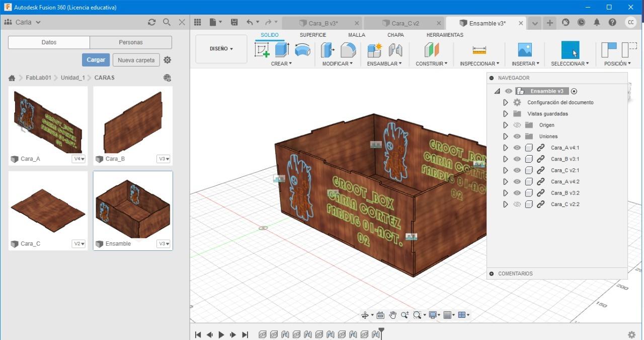
Task: Click the Press Pull icon in Modificar
Action: pyautogui.click(x=328, y=50)
